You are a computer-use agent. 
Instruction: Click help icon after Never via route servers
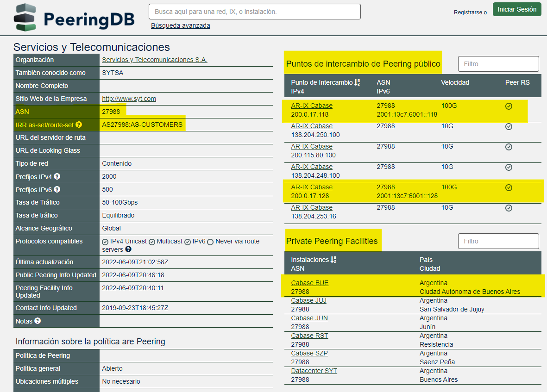[x=128, y=249]
